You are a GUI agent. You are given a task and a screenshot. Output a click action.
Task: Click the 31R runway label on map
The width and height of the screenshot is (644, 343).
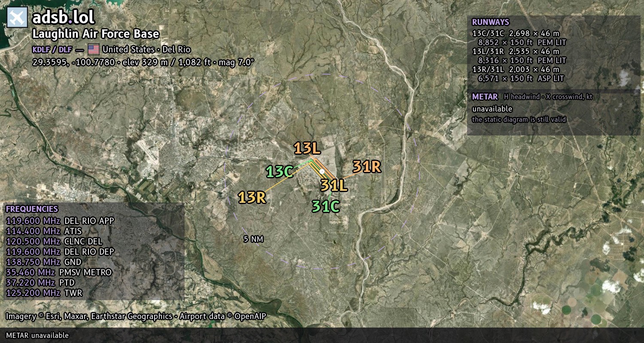tap(367, 166)
